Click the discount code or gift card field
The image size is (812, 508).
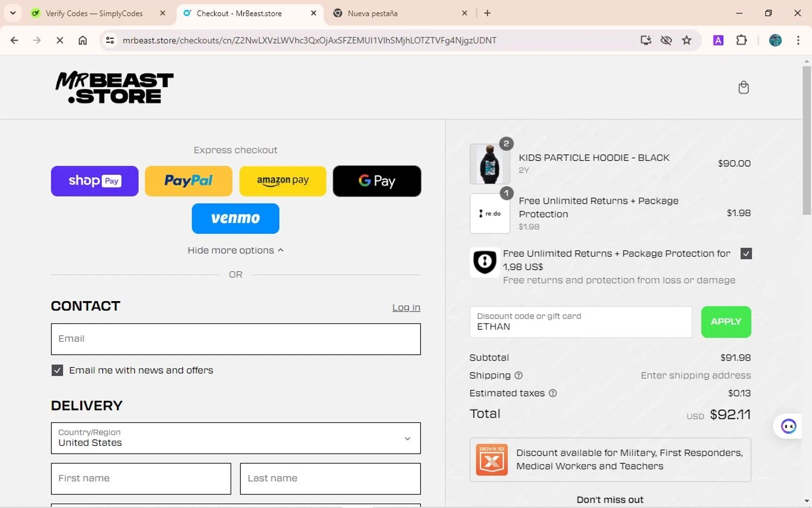pyautogui.click(x=580, y=322)
